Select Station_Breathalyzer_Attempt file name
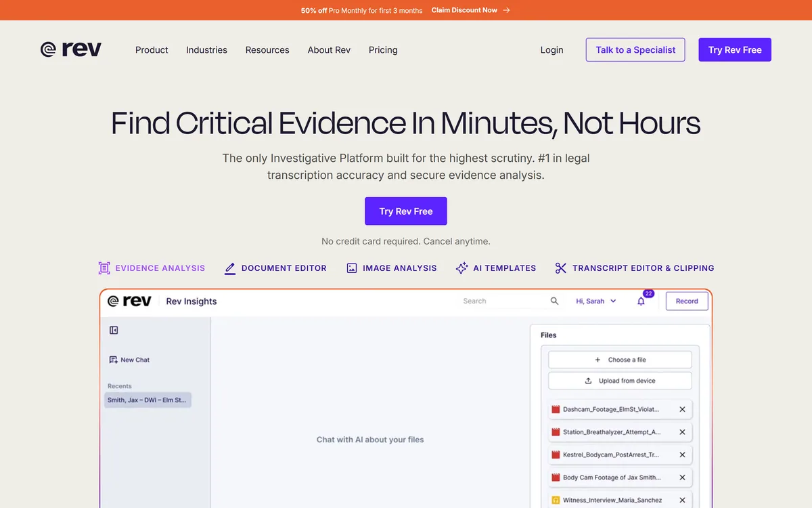Image resolution: width=812 pixels, height=508 pixels. 612,432
